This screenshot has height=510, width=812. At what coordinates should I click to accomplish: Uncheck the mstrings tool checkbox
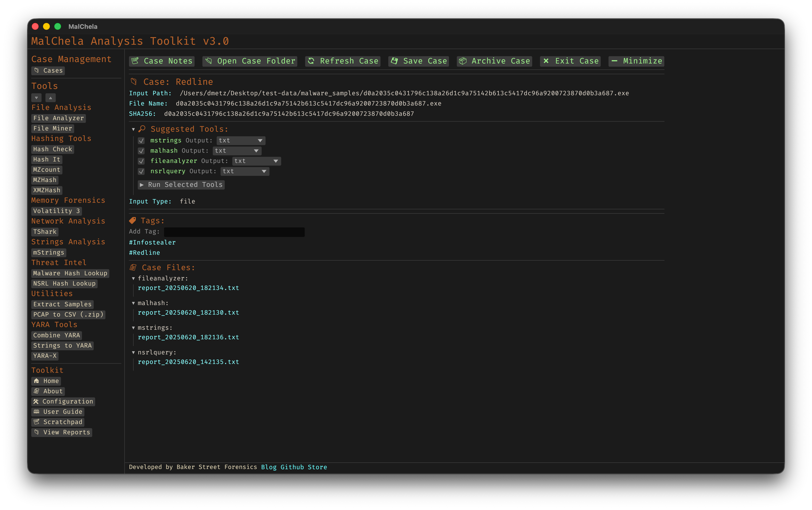141,140
